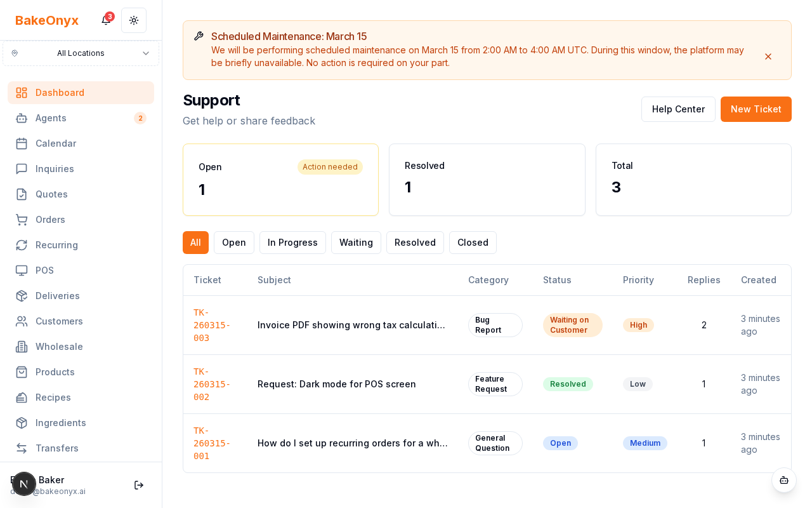812x508 pixels.
Task: Open the POS section via its monitor icon
Action: (x=21, y=271)
